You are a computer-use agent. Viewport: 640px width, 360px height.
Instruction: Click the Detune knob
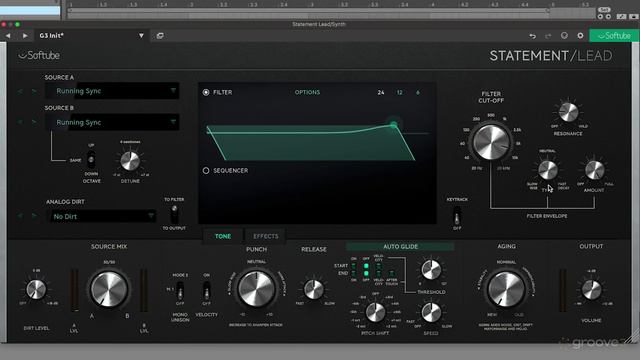[x=130, y=161]
